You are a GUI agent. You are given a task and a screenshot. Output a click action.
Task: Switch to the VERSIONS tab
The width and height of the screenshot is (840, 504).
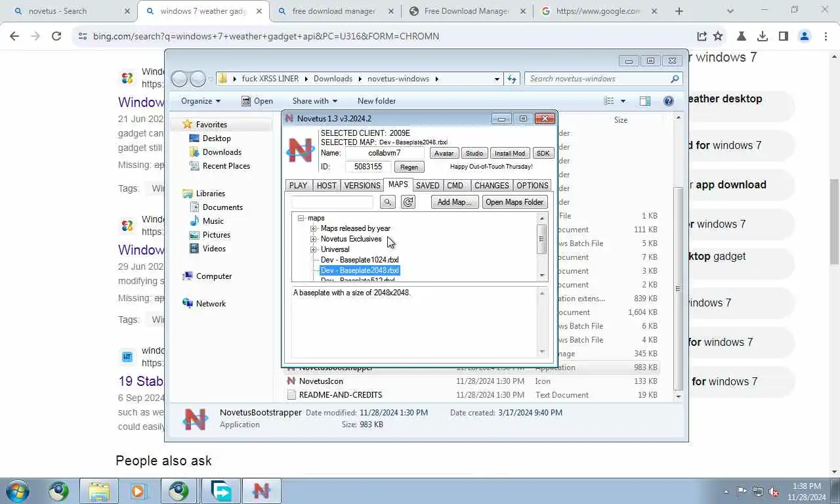(362, 186)
